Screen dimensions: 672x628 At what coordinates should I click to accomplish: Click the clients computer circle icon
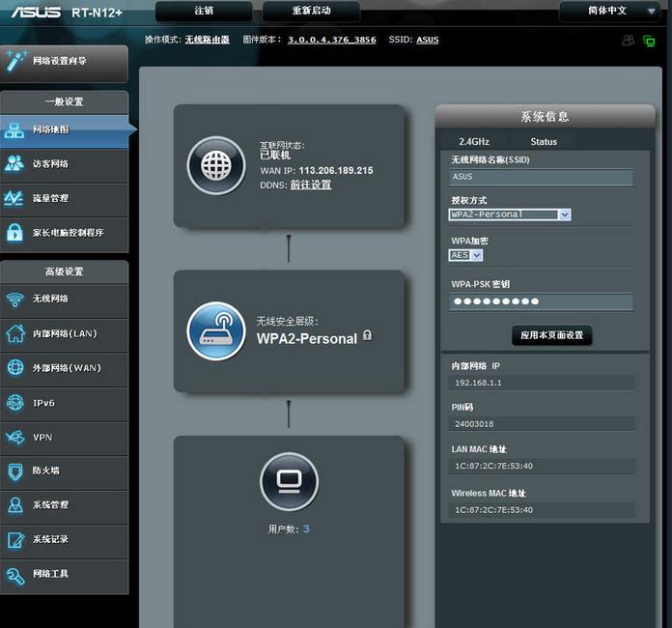pos(290,481)
